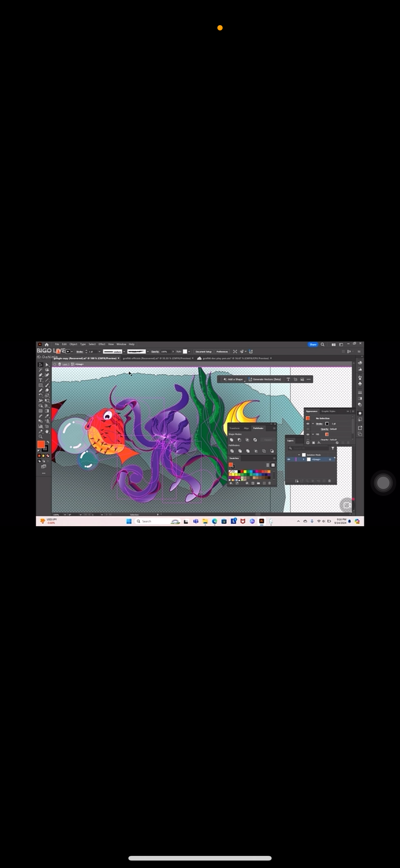Open the graphic Style dropdown

coord(189,351)
